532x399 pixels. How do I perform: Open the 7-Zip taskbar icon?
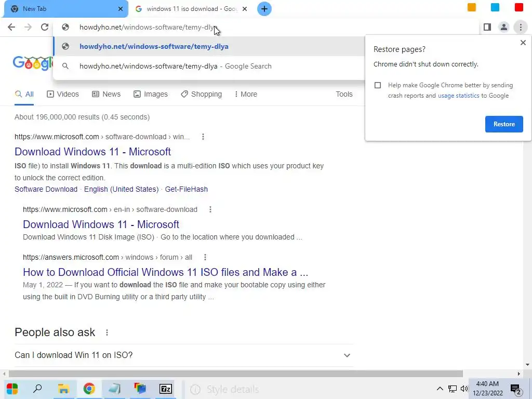pyautogui.click(x=166, y=389)
